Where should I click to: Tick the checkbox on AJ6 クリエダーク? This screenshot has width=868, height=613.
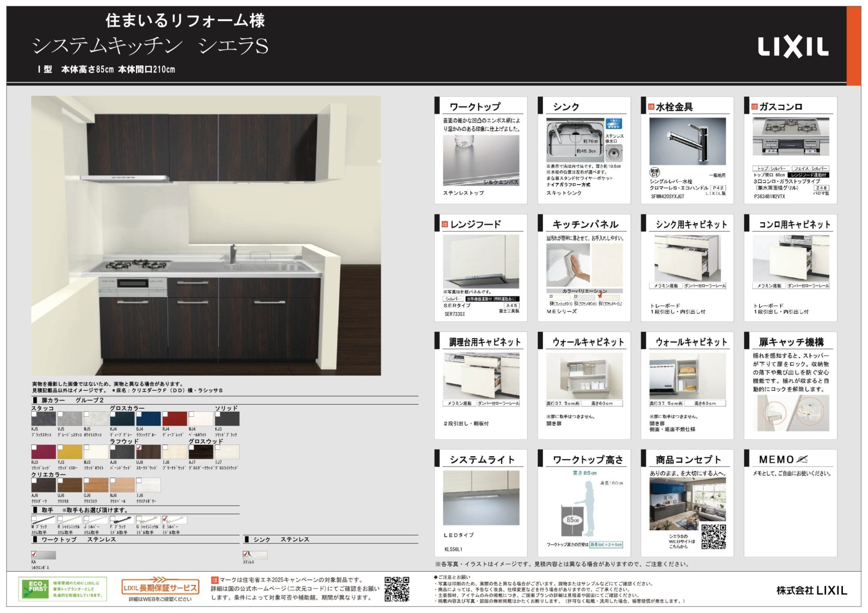pos(34,481)
